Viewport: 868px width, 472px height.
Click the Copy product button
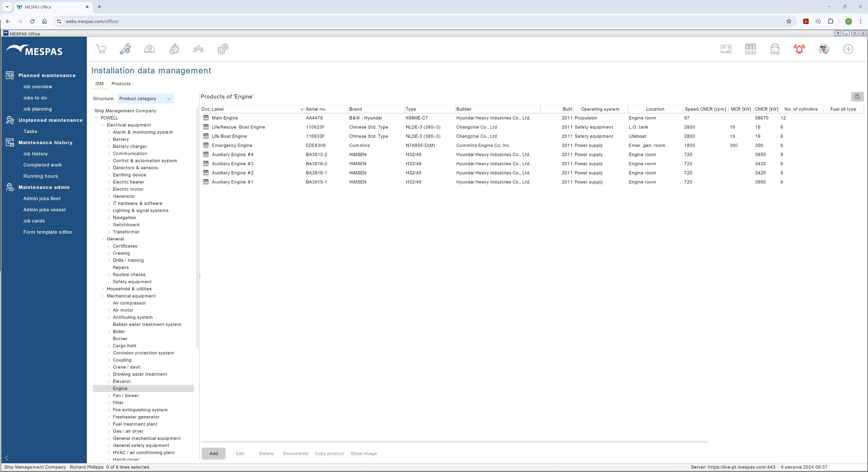329,453
